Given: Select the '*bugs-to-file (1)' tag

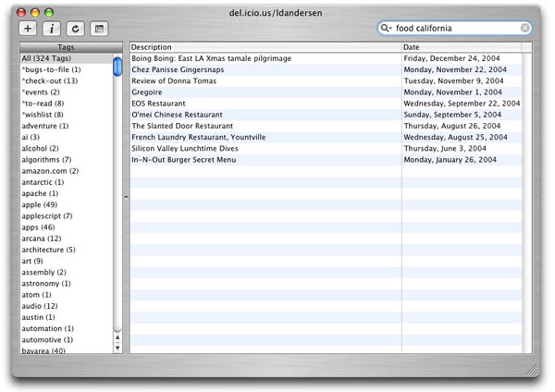Looking at the screenshot, I should (x=66, y=70).
